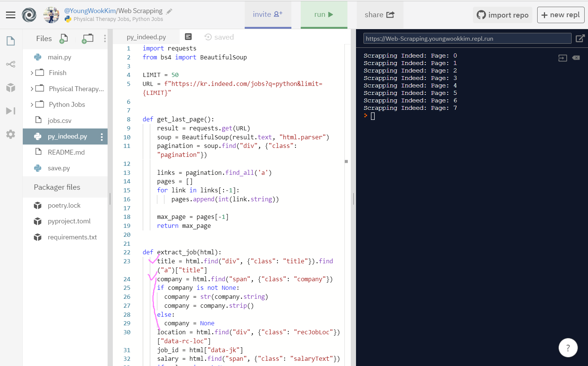Click line number 22 in editor
The image size is (588, 366).
pyautogui.click(x=127, y=252)
